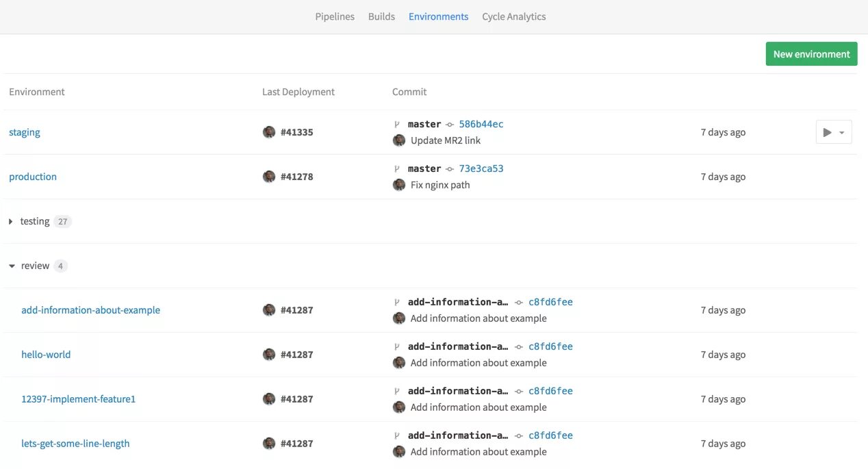Open deployment #41278 for production
Image resolution: width=868 pixels, height=469 pixels.
[x=297, y=177]
